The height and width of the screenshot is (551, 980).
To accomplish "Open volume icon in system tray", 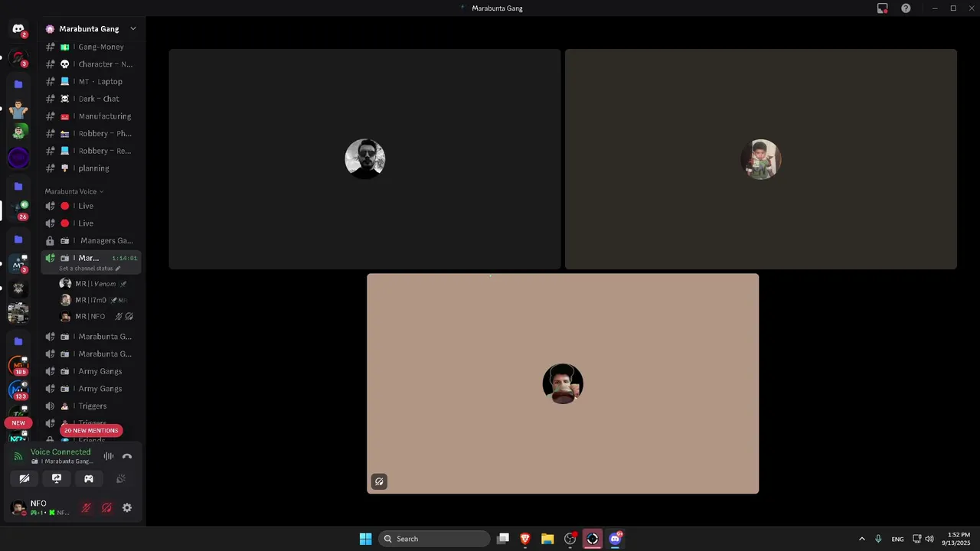I will click(x=929, y=539).
